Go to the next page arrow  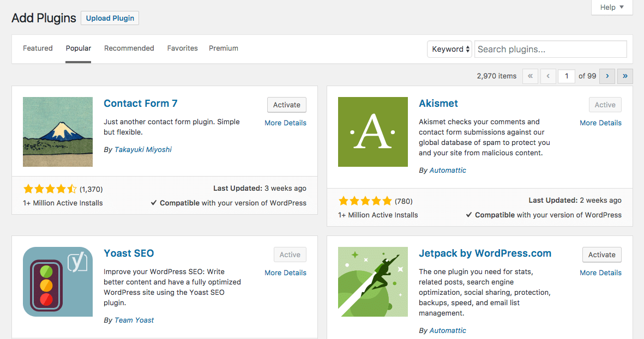[x=607, y=76]
